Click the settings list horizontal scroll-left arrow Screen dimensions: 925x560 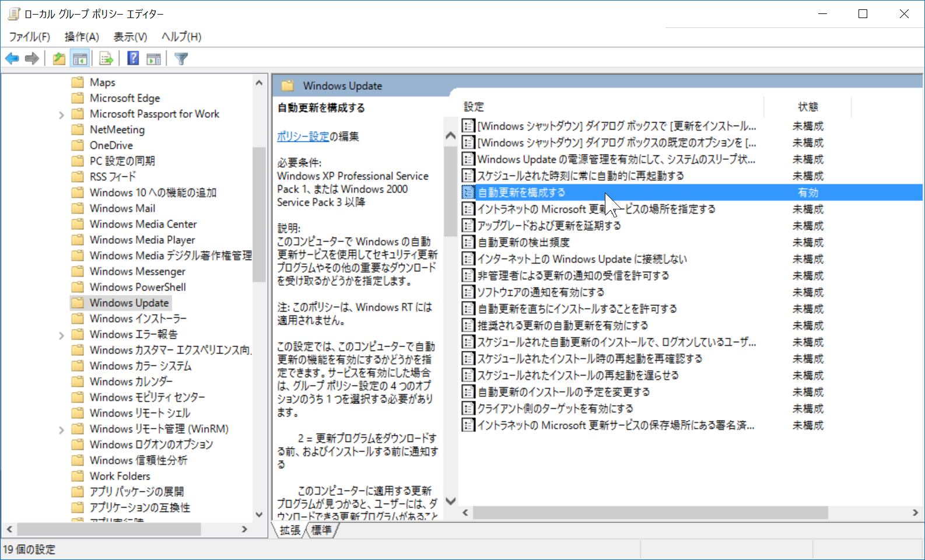coord(465,512)
